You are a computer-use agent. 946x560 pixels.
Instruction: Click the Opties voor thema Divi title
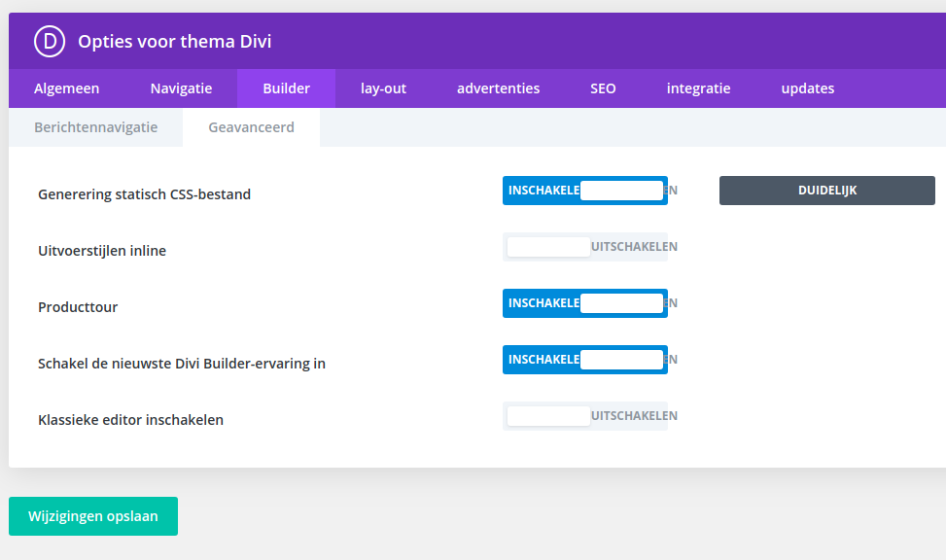[174, 41]
